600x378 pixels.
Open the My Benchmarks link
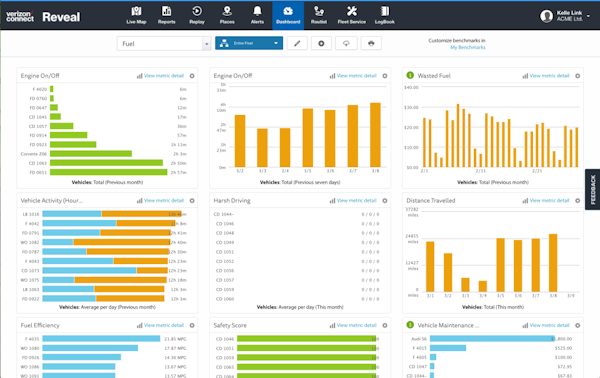[x=468, y=47]
